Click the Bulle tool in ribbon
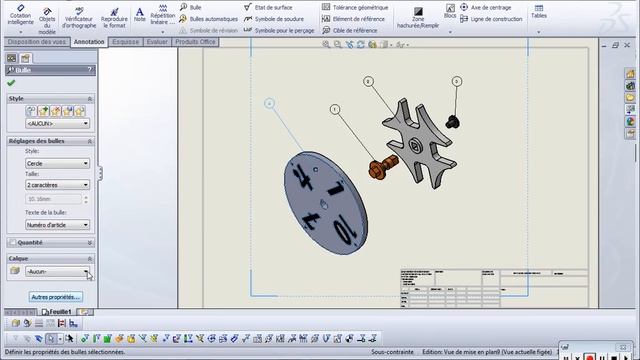Viewport: 640px width, 360px height. pos(191,7)
